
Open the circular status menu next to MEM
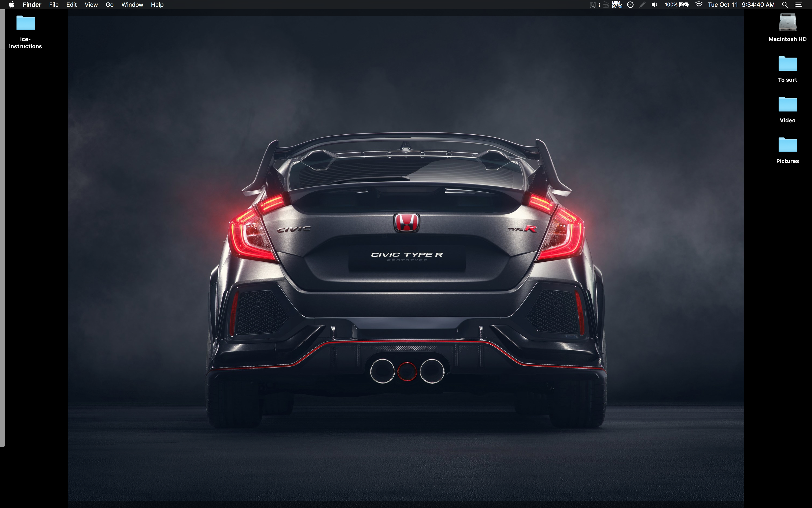[x=630, y=5]
